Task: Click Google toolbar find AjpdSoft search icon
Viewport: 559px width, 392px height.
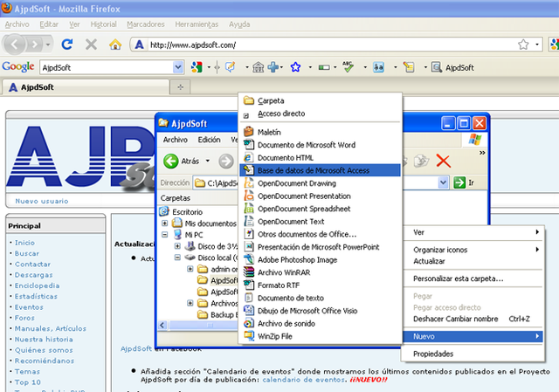Action: (x=452, y=67)
